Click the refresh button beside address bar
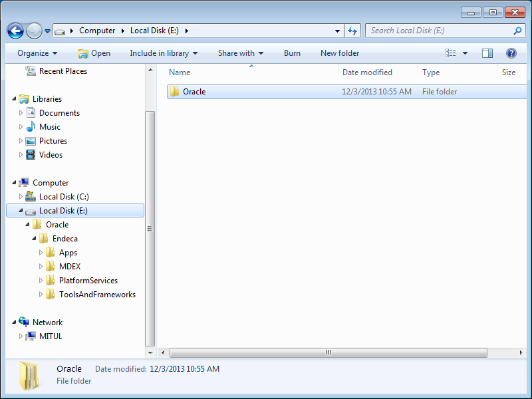532x399 pixels. (x=352, y=31)
